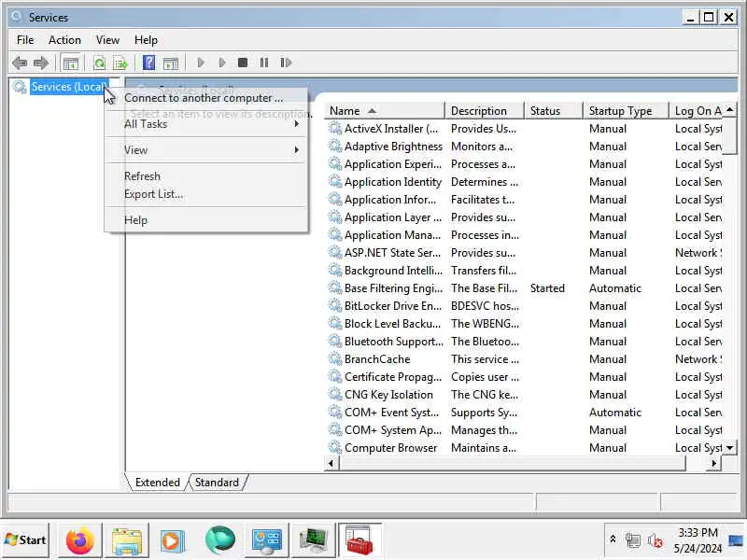The image size is (747, 560).
Task: Open the View menu in menu bar
Action: click(107, 40)
